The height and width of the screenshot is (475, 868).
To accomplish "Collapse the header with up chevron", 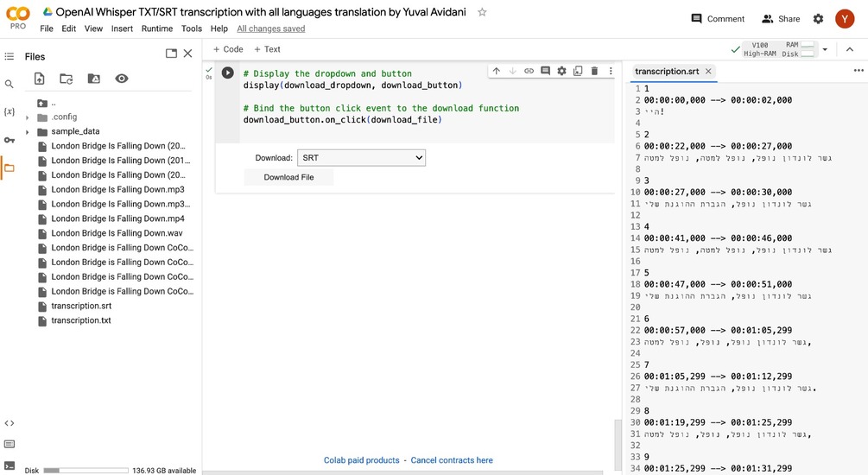I will [850, 49].
